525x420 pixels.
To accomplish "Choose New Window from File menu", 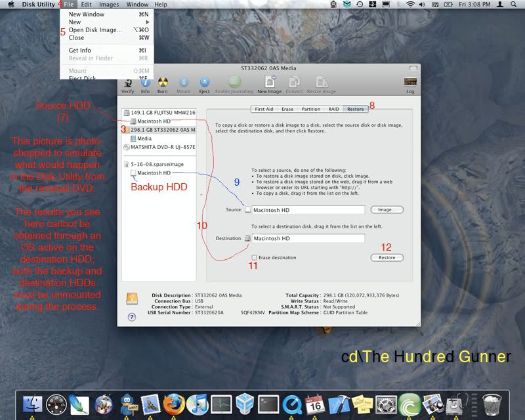I will [x=108, y=14].
